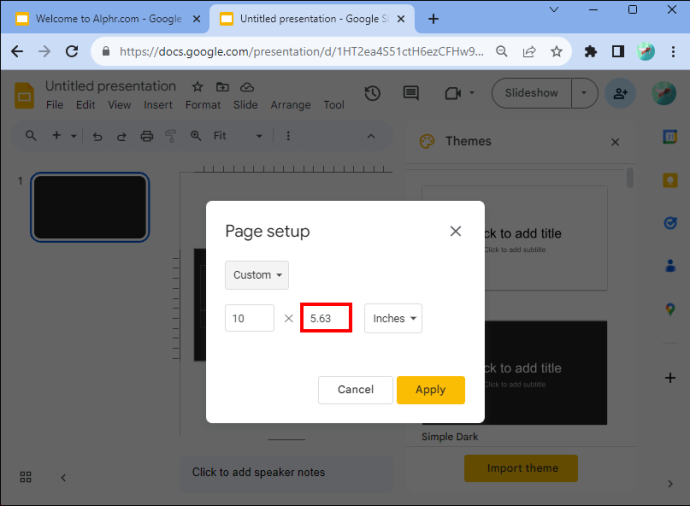This screenshot has height=506, width=690.
Task: Click the Apply button
Action: coord(431,390)
